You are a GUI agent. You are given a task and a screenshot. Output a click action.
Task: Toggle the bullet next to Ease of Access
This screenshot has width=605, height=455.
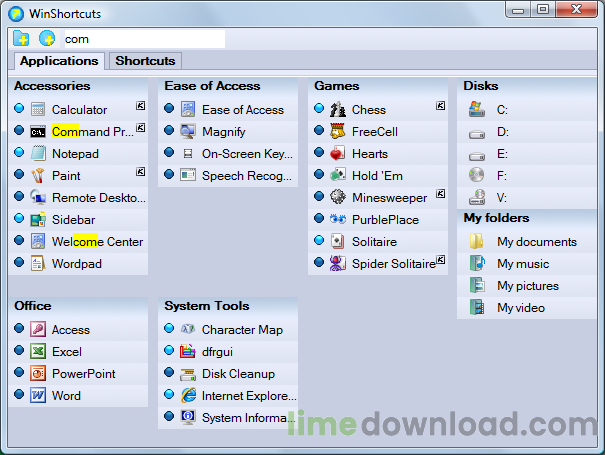[x=169, y=108]
